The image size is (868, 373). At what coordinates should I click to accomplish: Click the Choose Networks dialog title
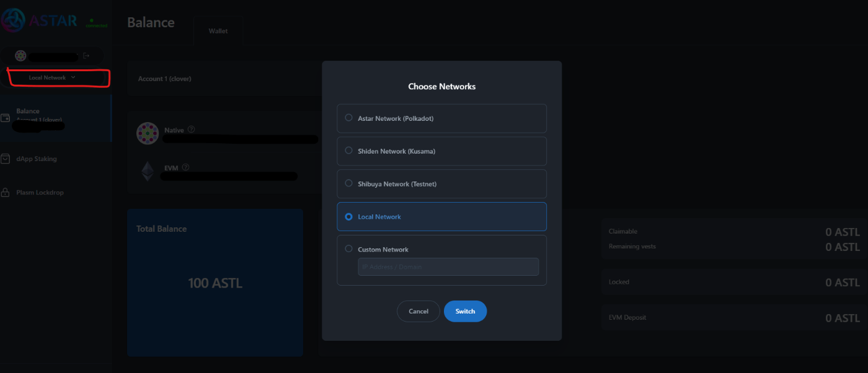[442, 87]
